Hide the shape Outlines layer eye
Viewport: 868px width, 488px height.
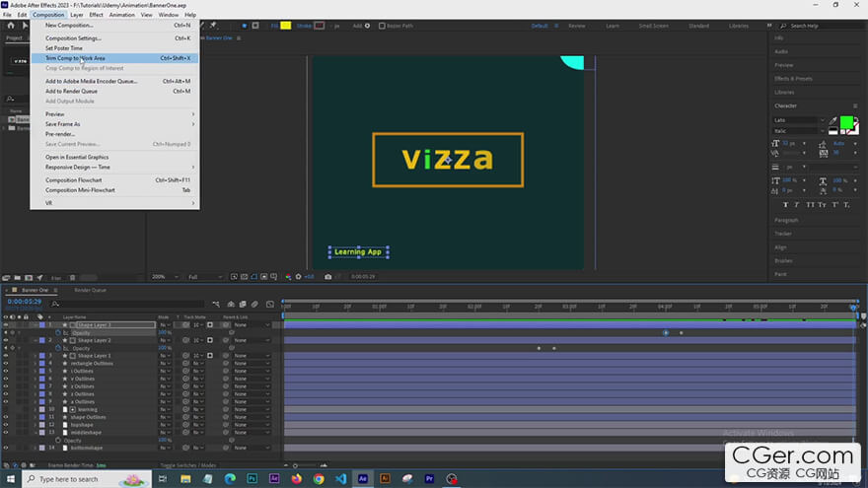point(6,417)
